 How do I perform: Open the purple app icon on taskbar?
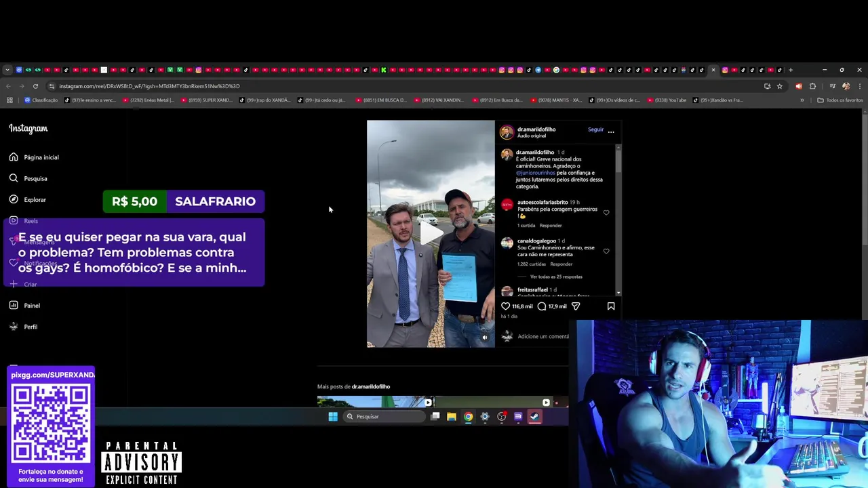pyautogui.click(x=518, y=417)
